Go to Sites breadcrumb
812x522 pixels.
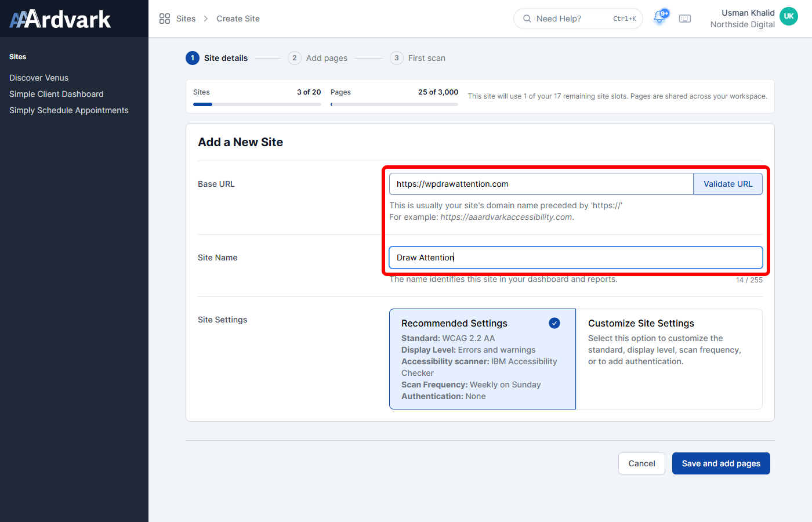coord(186,19)
